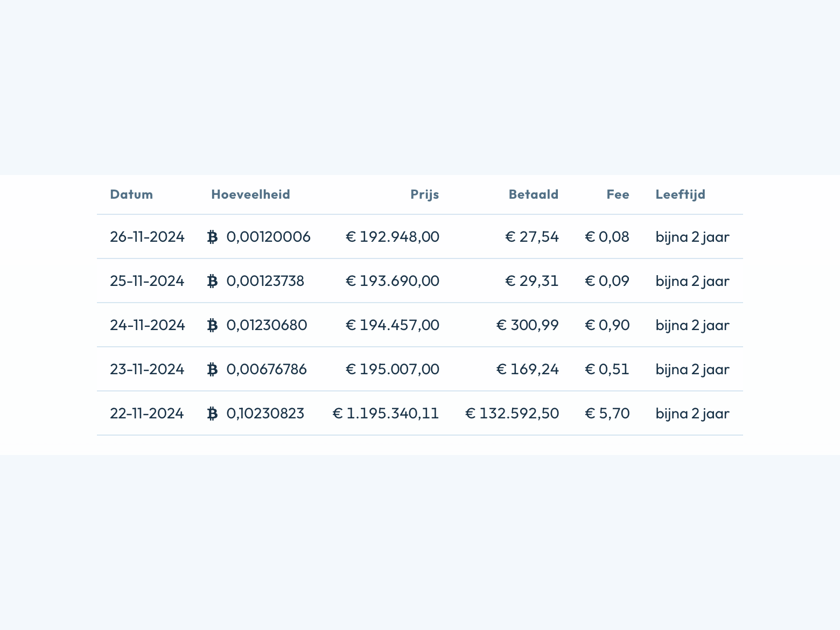Image resolution: width=840 pixels, height=630 pixels.
Task: Click the paid value € 300,99
Action: 528,325
